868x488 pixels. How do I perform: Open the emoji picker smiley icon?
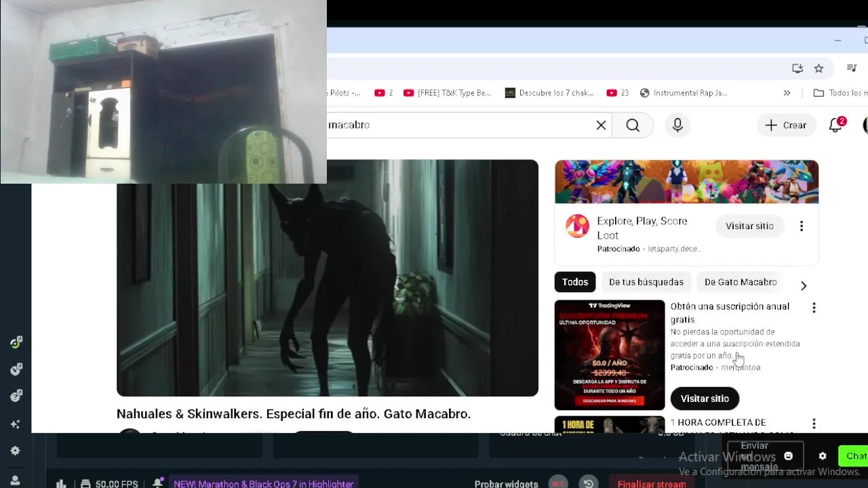point(788,456)
